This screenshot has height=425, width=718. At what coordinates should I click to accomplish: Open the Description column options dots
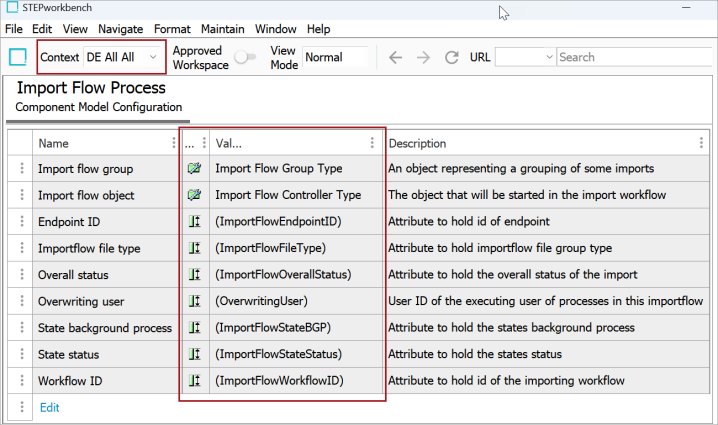pos(701,143)
